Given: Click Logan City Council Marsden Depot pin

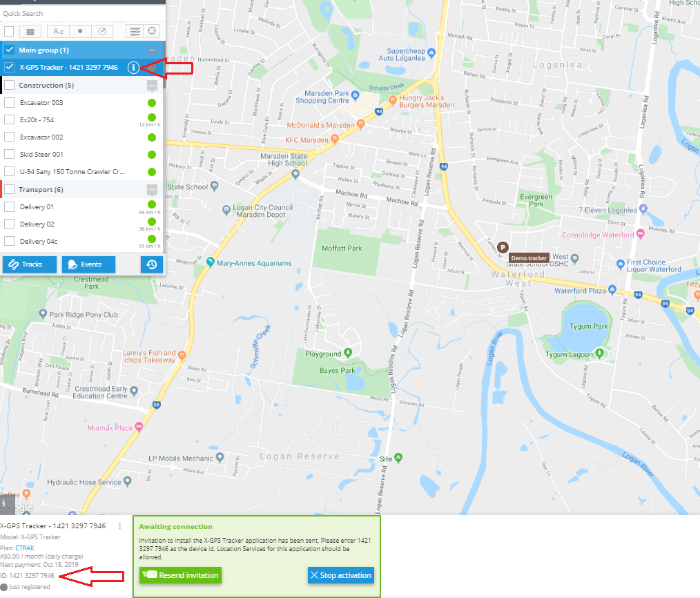Looking at the screenshot, I should click(226, 209).
